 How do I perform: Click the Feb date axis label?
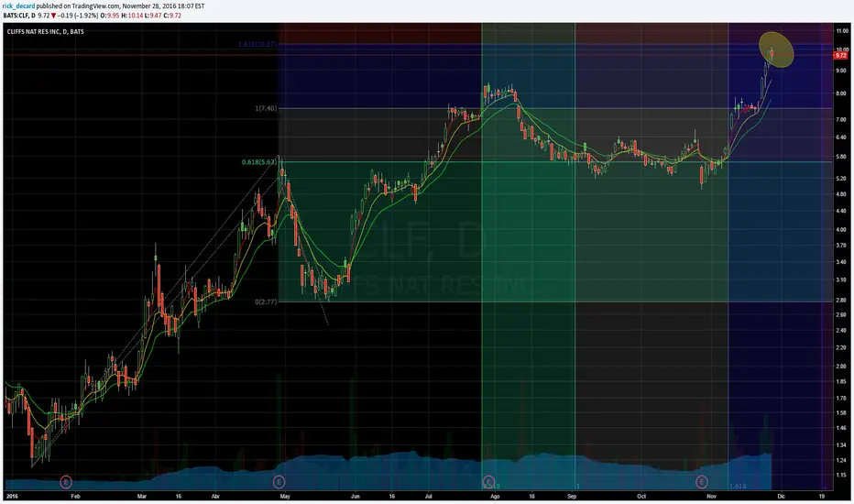click(75, 497)
